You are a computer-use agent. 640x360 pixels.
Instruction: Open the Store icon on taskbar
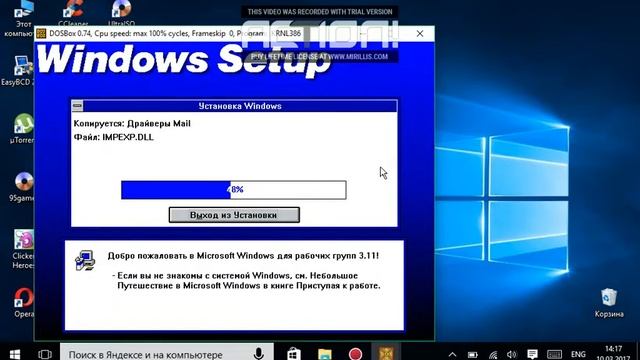click(293, 353)
